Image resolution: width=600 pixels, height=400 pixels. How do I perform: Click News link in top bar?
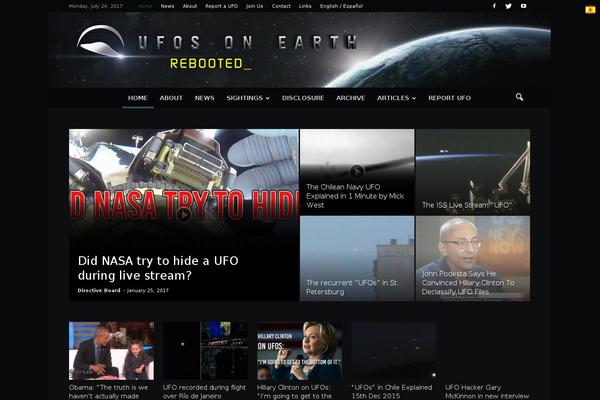click(167, 6)
